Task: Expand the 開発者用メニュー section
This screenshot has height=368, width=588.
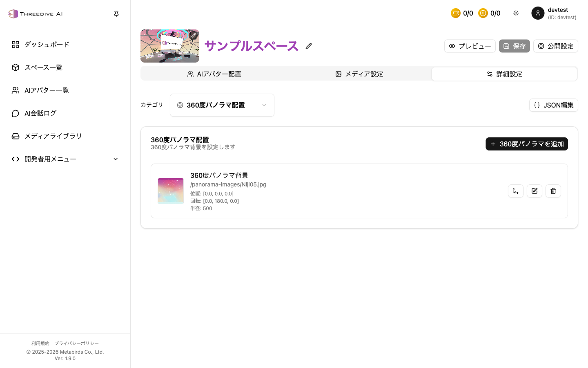Action: tap(65, 159)
